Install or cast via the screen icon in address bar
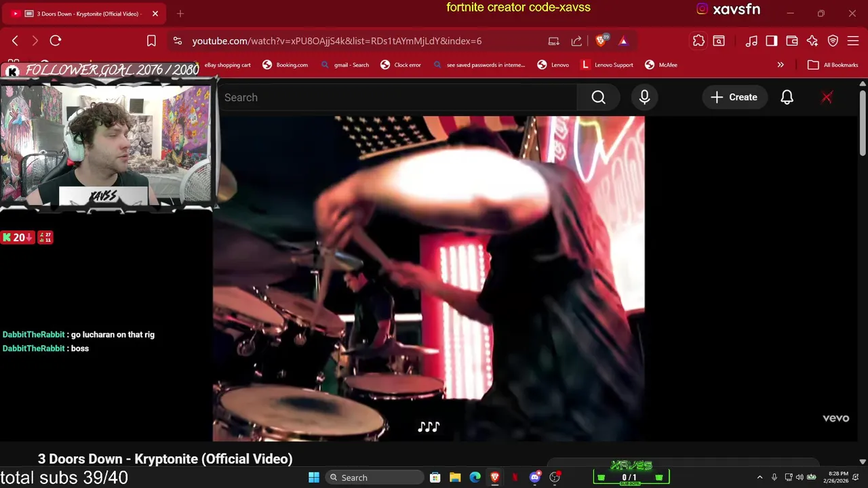The image size is (868, 488). (553, 41)
